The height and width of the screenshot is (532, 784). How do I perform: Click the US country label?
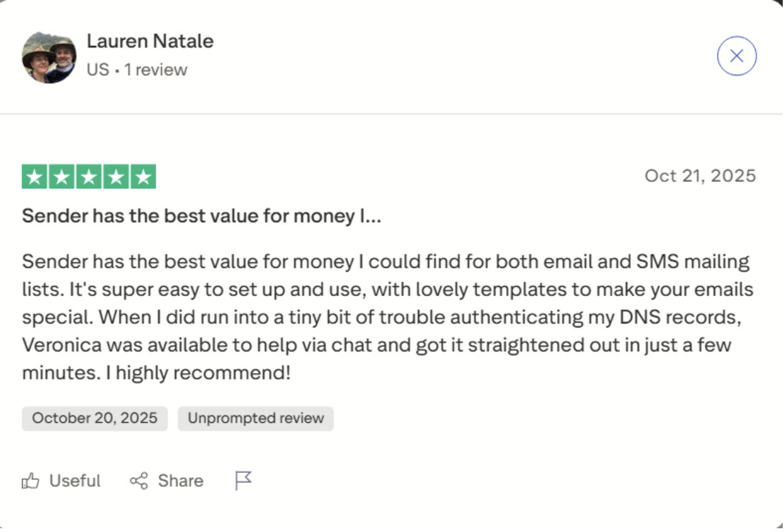(x=98, y=70)
